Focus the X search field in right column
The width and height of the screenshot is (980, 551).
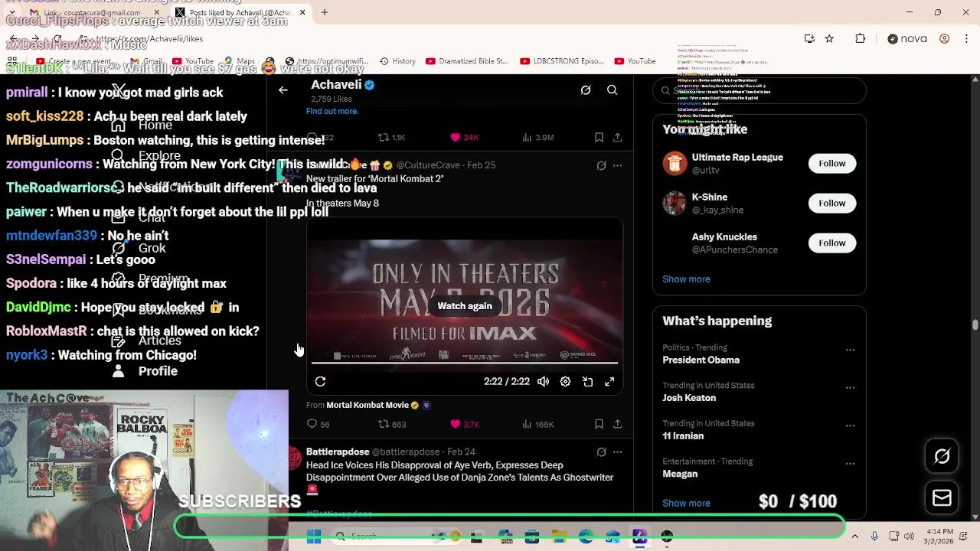759,91
